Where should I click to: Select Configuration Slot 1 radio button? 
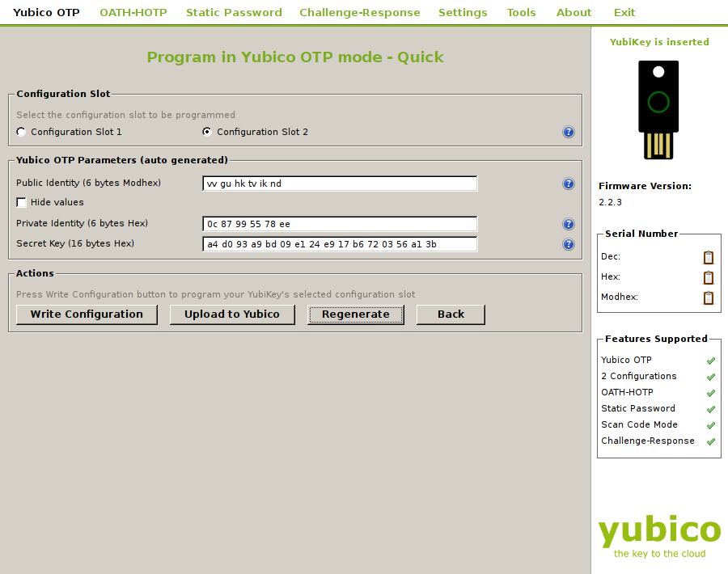point(22,132)
